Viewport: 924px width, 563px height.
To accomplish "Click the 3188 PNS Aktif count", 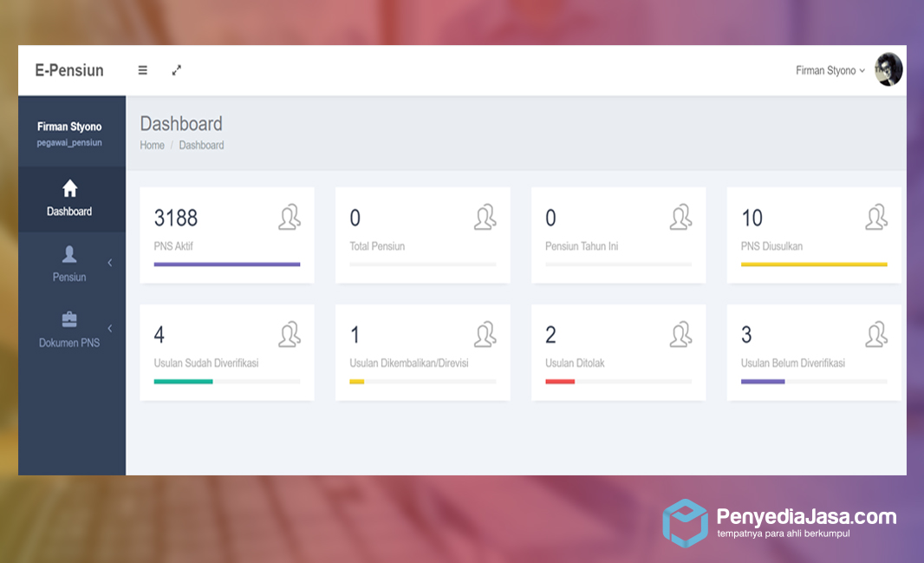I will [176, 218].
